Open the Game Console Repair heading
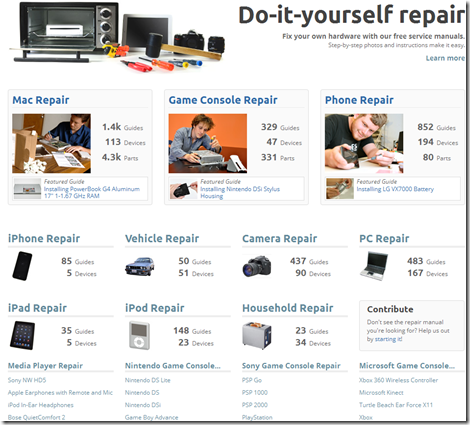Screen dimensions: 470x425 point(223,100)
